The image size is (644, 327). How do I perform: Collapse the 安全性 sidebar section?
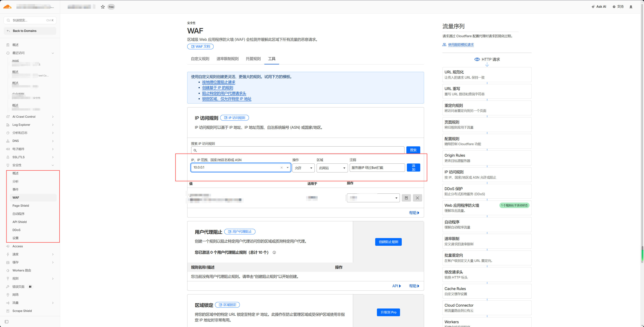point(53,165)
